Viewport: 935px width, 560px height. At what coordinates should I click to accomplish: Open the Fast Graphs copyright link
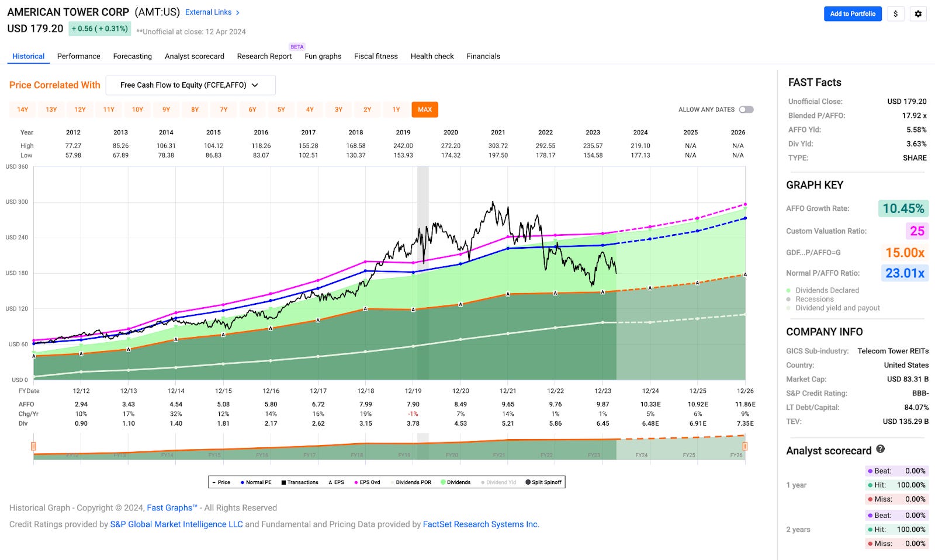pyautogui.click(x=172, y=508)
